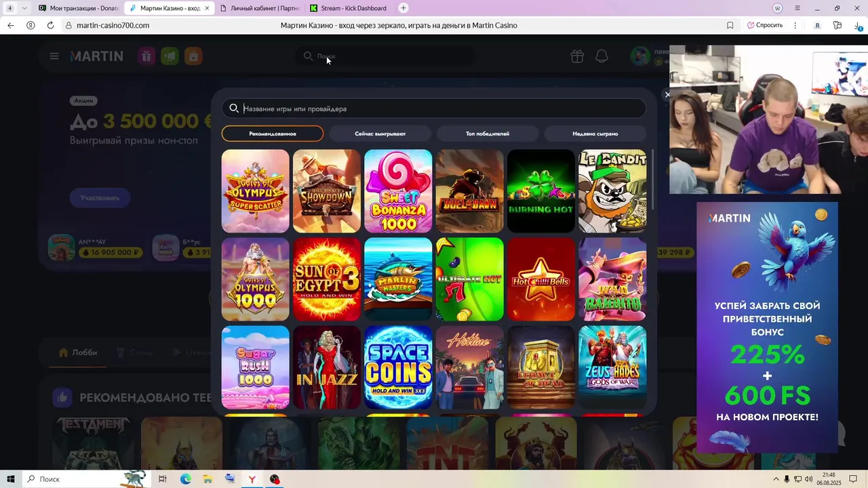Open Marlin Masters game
Image resolution: width=868 pixels, height=488 pixels.
tap(398, 279)
